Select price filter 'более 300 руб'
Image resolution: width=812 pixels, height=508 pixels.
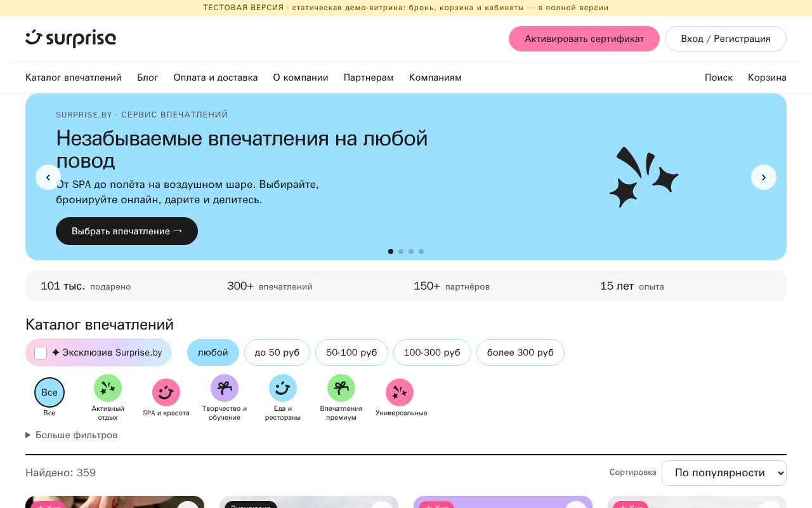click(520, 352)
